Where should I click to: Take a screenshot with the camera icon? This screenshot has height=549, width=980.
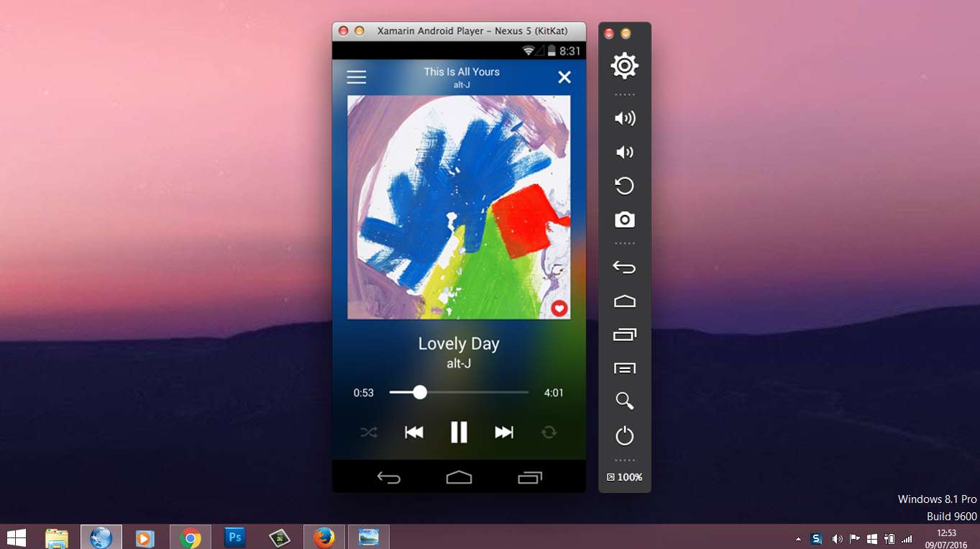coord(624,220)
